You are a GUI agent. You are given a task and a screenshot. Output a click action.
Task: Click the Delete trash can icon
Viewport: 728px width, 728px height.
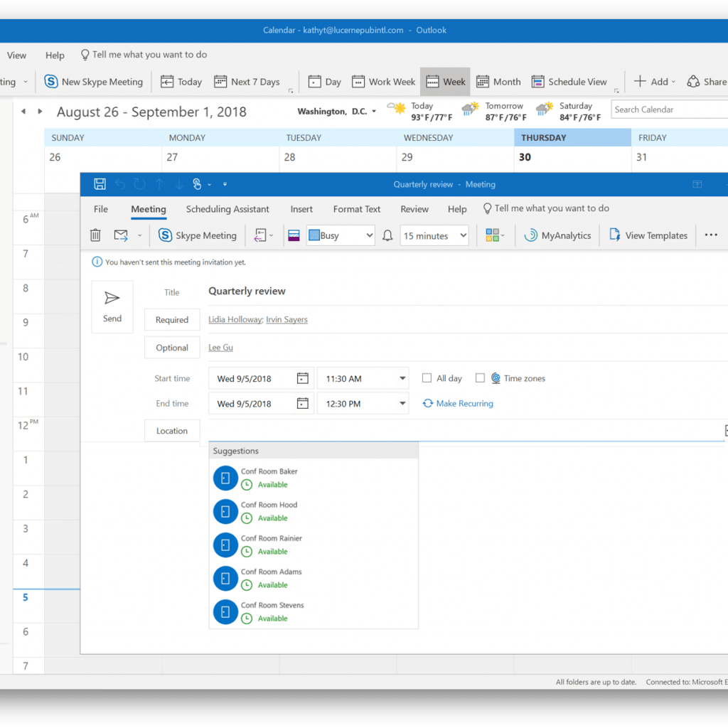click(x=95, y=235)
